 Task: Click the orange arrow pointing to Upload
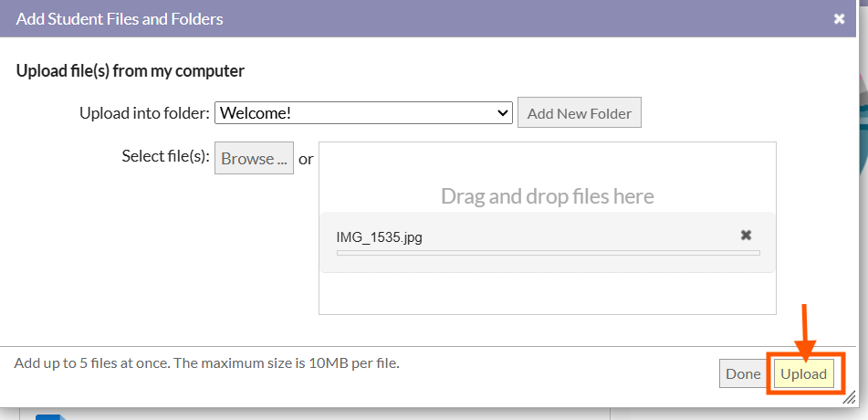[x=805, y=329]
